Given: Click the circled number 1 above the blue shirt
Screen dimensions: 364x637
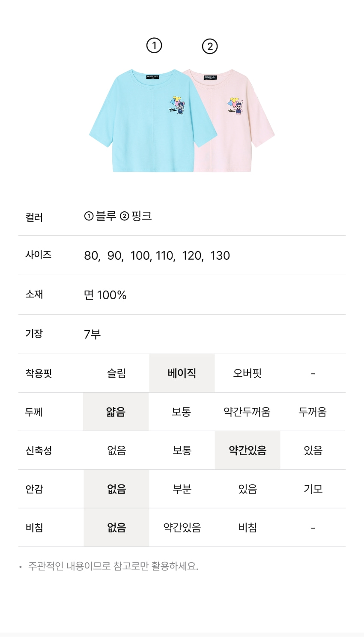Looking at the screenshot, I should 154,45.
